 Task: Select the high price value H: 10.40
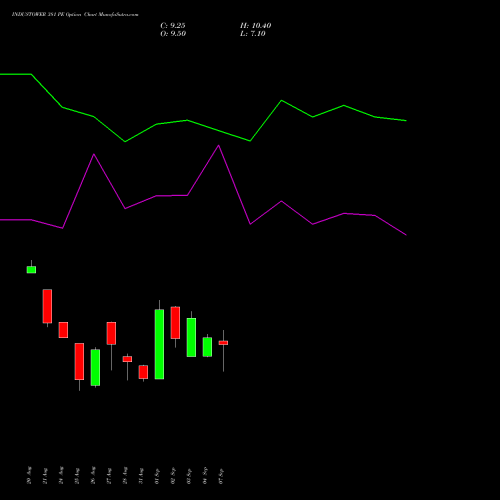(x=255, y=26)
